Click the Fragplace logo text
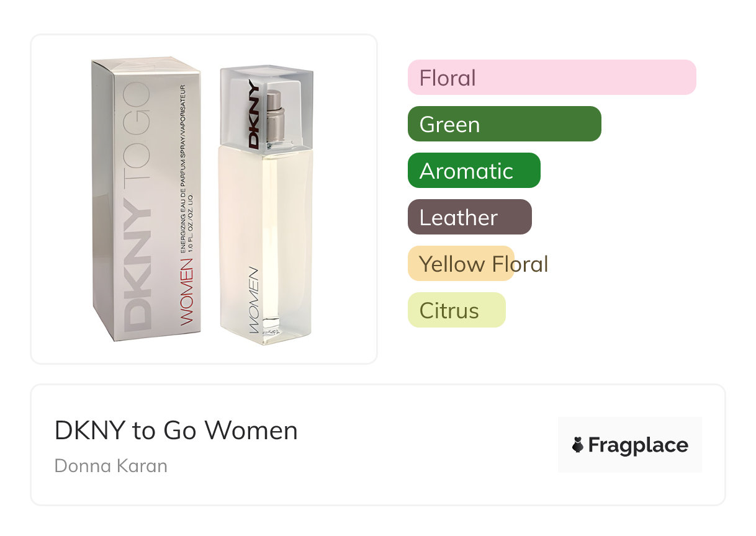This screenshot has width=756, height=536. [x=637, y=445]
